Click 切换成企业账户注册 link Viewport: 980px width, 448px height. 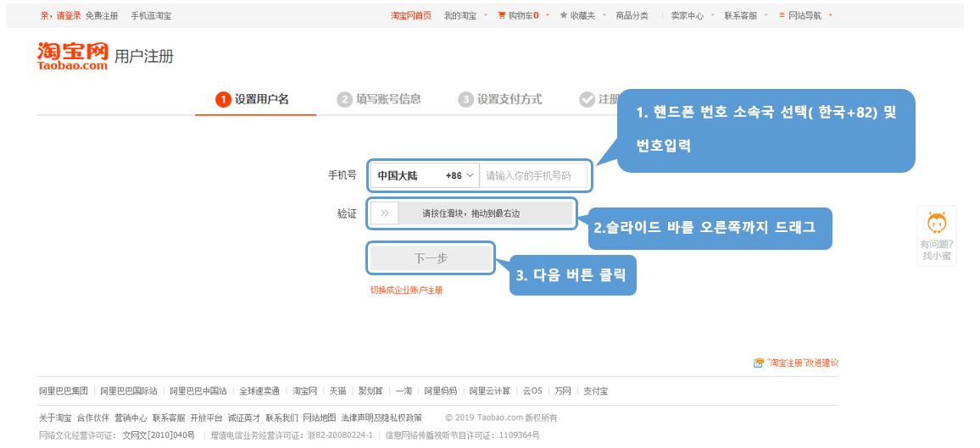tap(406, 290)
